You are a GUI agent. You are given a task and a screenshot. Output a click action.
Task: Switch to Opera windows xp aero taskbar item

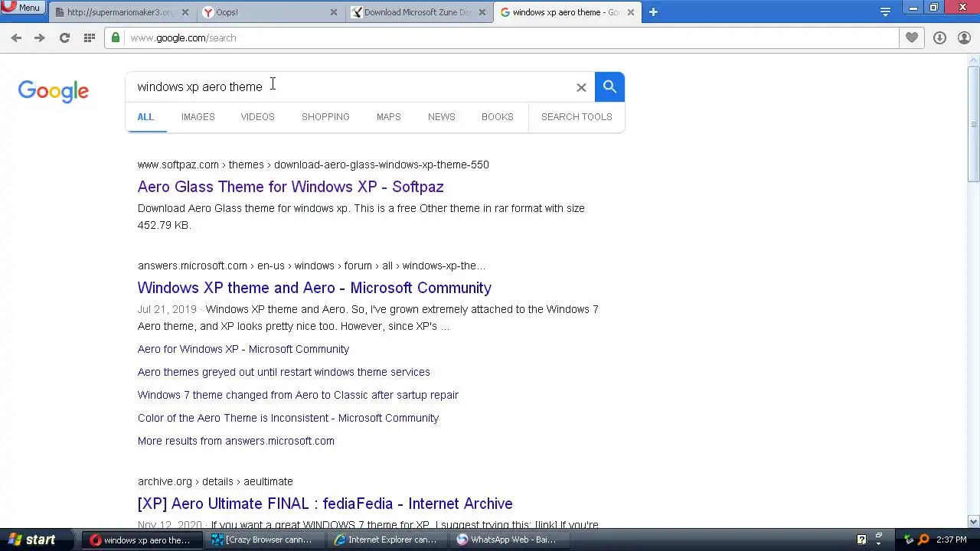(x=142, y=540)
